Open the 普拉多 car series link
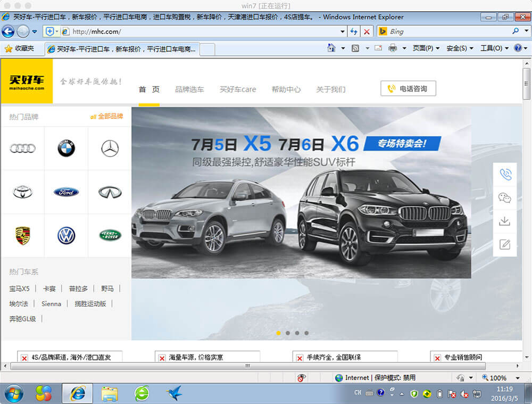Screen dimensions: 532x404 tap(78, 288)
